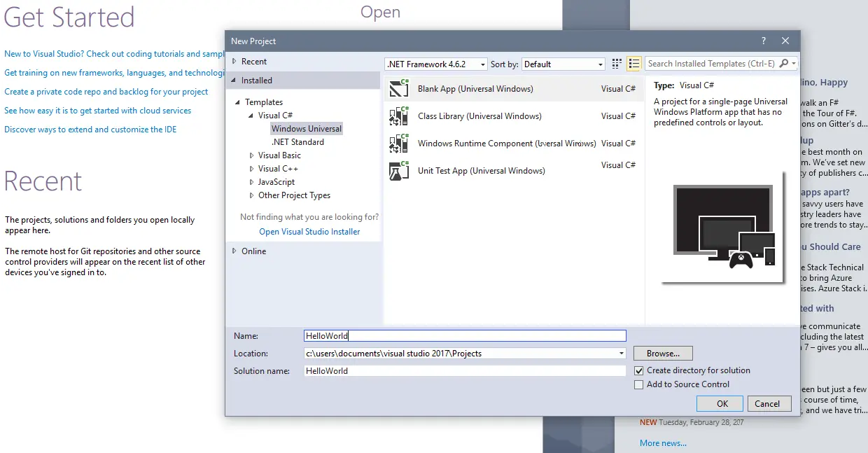The height and width of the screenshot is (453, 868).
Task: Click the dialog help question mark
Action: coord(763,41)
